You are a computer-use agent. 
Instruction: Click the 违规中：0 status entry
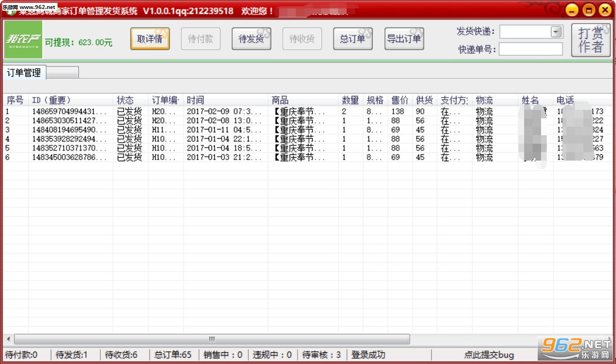tap(272, 355)
